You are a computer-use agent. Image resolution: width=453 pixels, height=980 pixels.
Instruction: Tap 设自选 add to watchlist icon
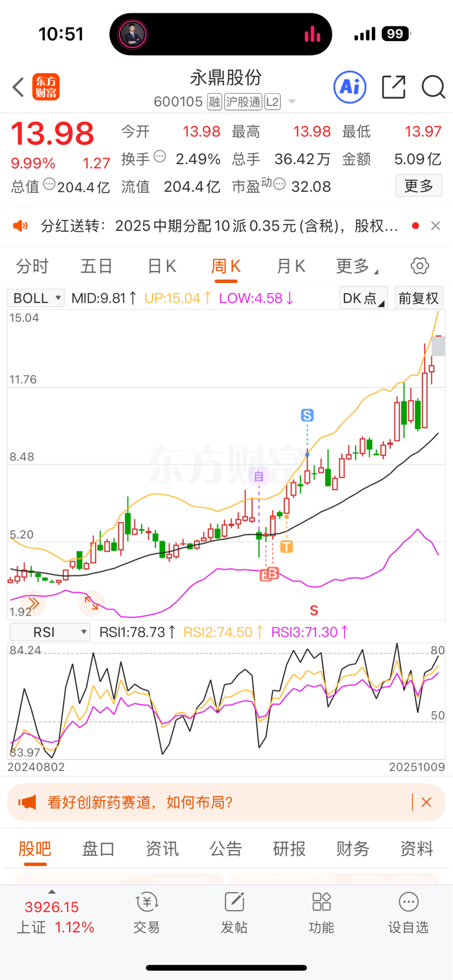click(x=408, y=913)
